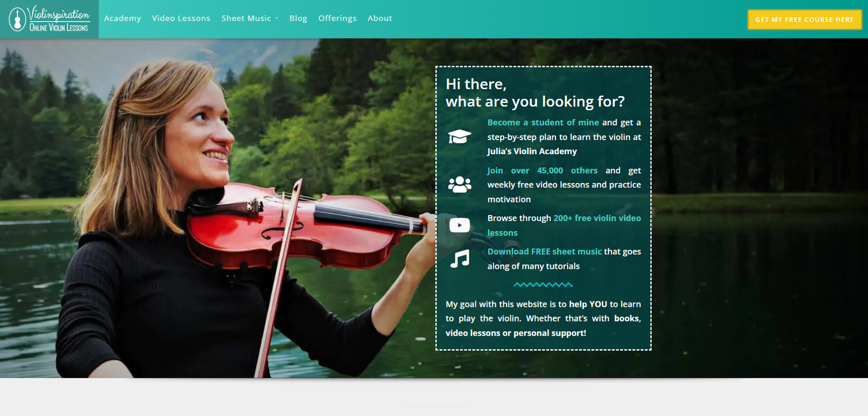Follow the Become a student of mine link

tap(543, 123)
